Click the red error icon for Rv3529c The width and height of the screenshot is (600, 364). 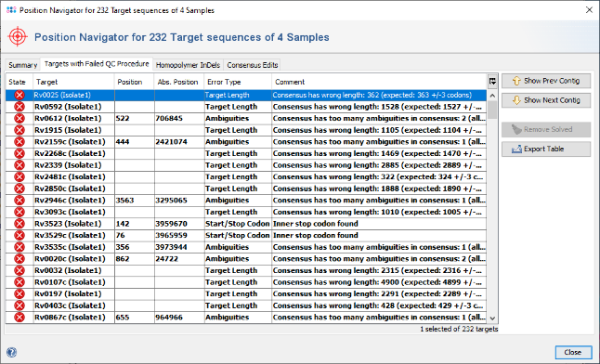pos(20,235)
